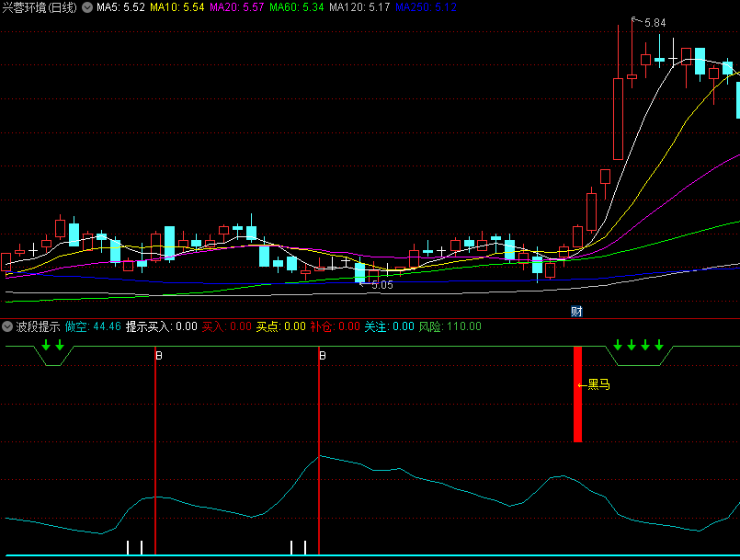Viewport: 740px width, 560px height.
Task: Click the 财 financial info marker
Action: tap(576, 311)
